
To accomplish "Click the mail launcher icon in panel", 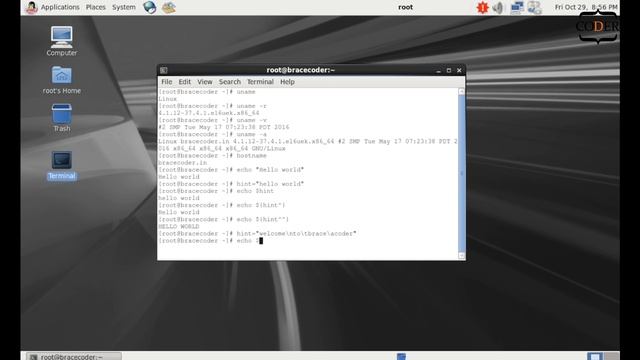I will (169, 7).
